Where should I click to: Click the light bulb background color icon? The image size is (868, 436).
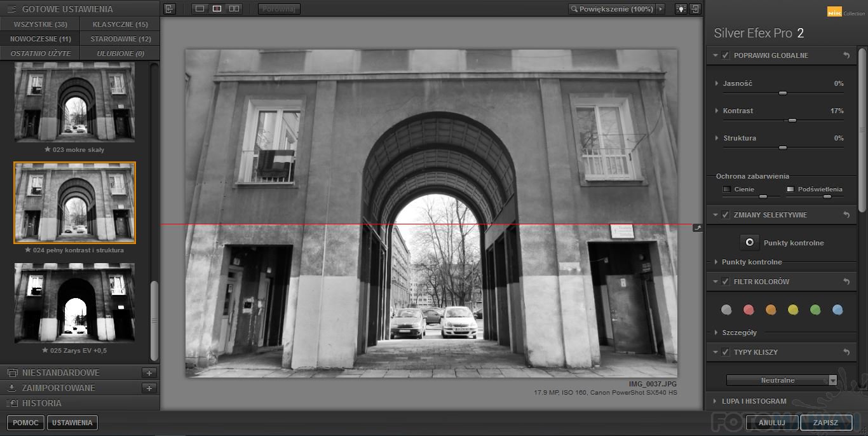[681, 9]
